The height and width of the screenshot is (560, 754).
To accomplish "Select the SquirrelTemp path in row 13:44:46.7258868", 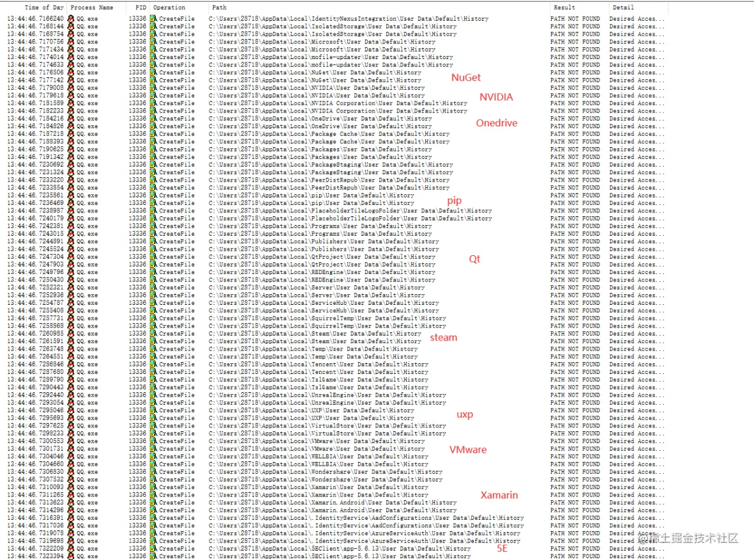I will pyautogui.click(x=327, y=326).
